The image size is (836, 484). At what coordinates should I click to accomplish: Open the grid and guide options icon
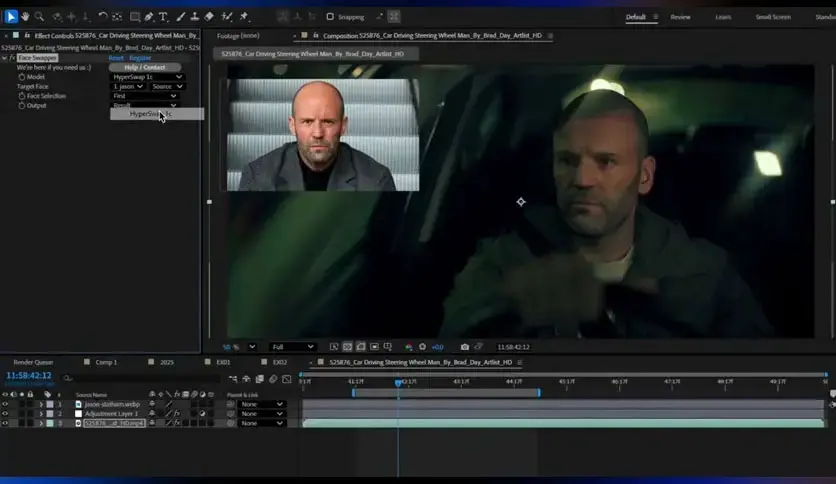(x=388, y=347)
